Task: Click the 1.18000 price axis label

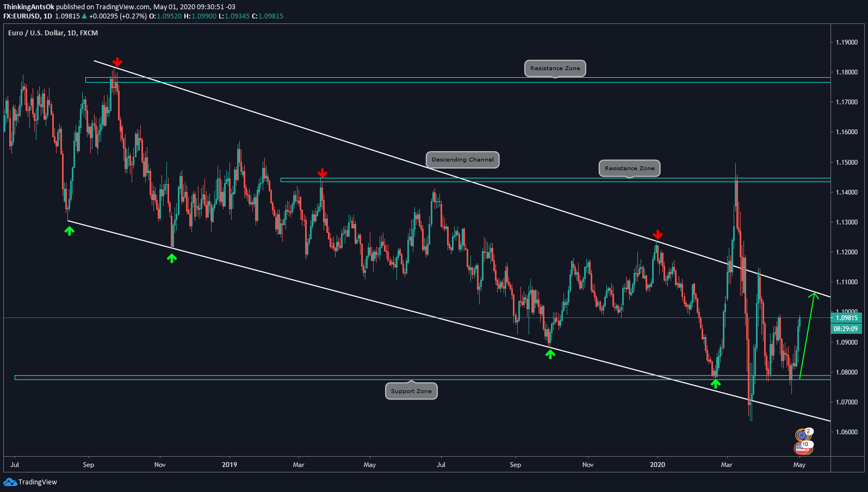Action: pos(847,72)
